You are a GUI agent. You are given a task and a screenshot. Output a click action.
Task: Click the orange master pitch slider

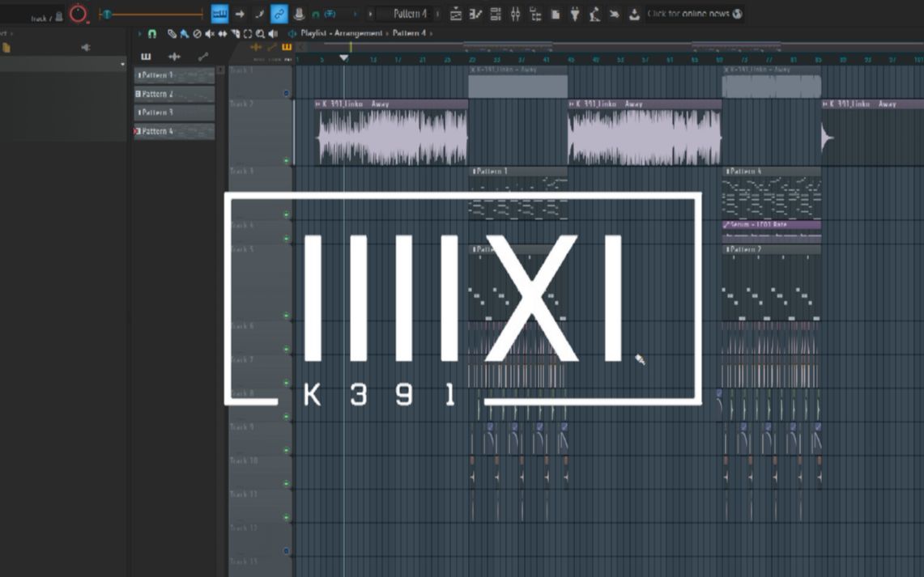click(x=152, y=14)
